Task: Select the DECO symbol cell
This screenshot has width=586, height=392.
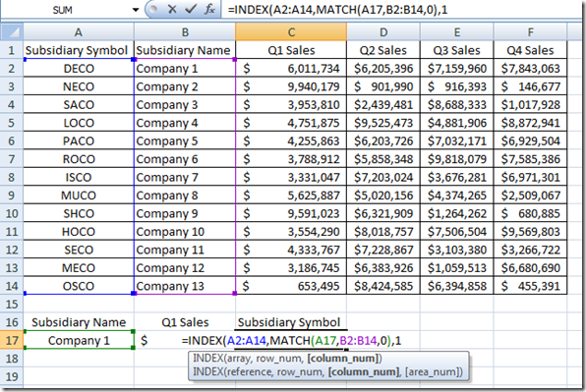Action: [x=79, y=69]
